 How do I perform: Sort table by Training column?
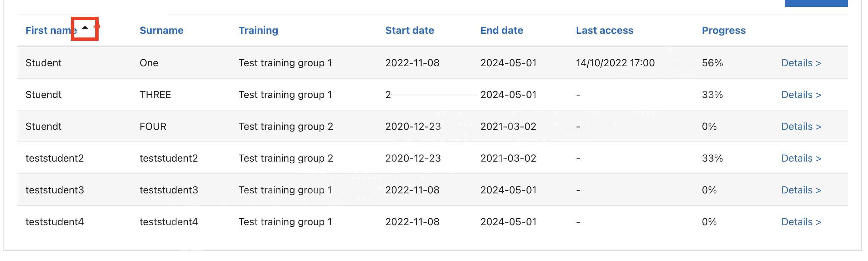pos(258,30)
